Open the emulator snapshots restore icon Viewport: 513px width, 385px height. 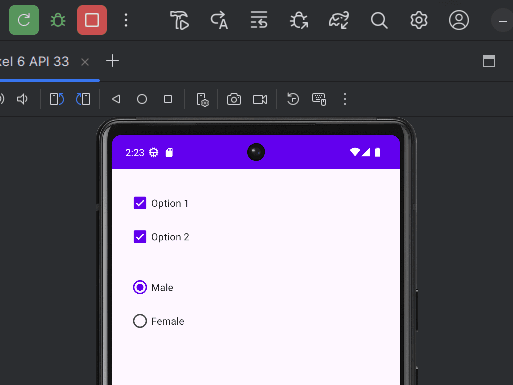click(x=293, y=99)
